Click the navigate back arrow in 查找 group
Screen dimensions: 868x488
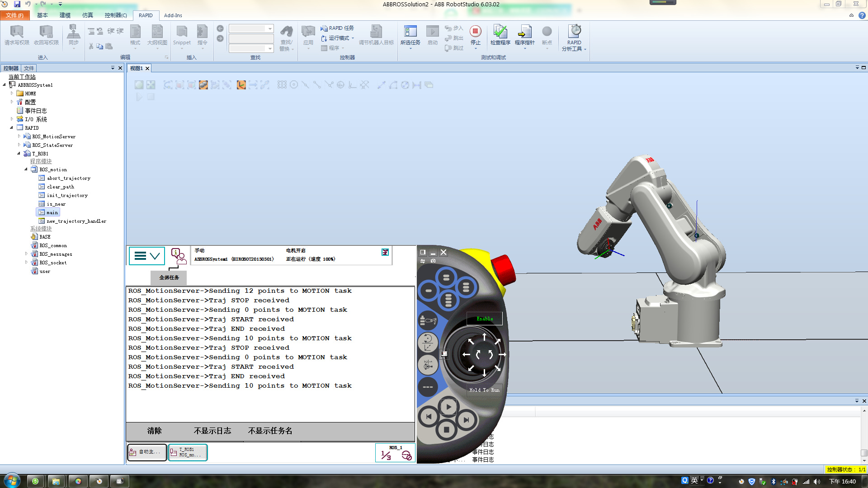[x=220, y=28]
